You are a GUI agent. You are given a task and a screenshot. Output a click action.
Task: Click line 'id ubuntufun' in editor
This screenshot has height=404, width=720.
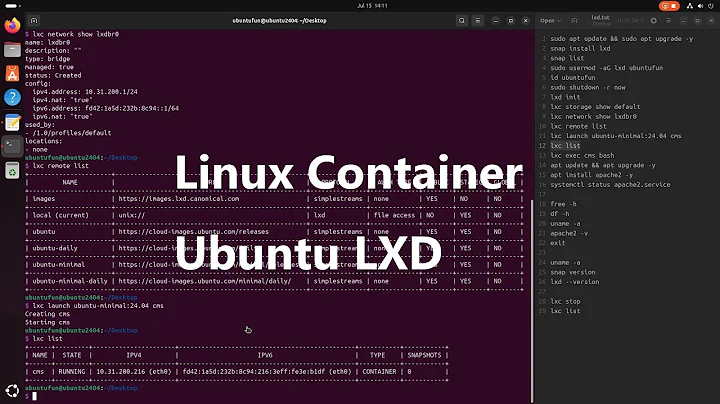tap(573, 78)
